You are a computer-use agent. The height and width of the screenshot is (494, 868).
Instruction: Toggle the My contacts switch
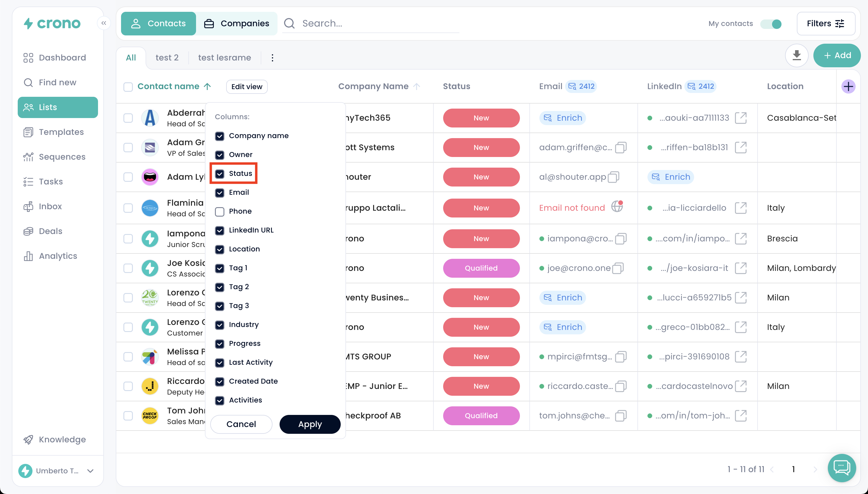(771, 24)
